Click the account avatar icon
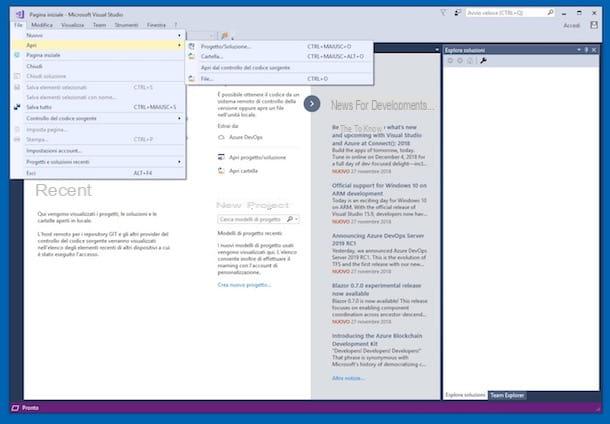The image size is (610, 424). pyautogui.click(x=594, y=25)
